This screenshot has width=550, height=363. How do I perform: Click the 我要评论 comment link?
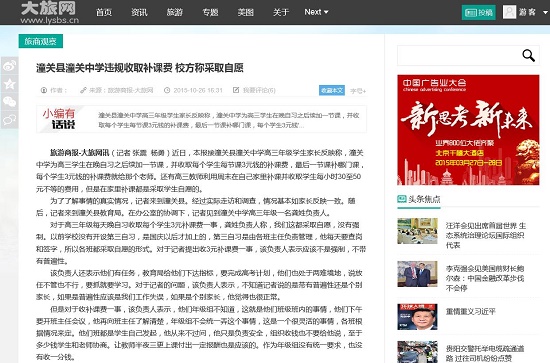[259, 90]
